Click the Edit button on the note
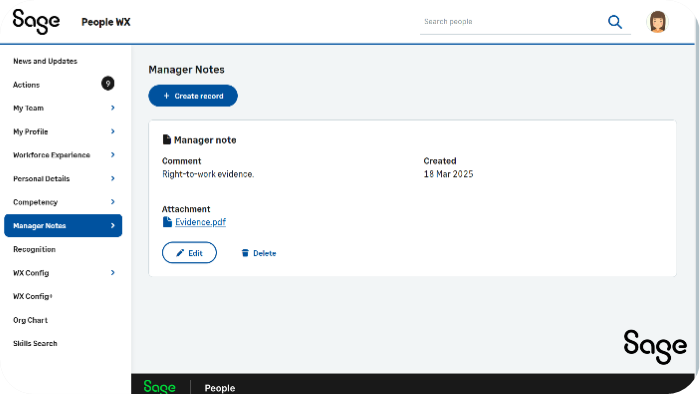This screenshot has width=700, height=394. pos(189,253)
